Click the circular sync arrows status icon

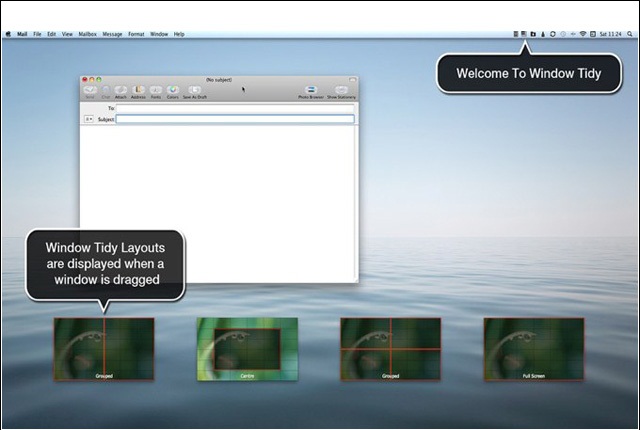click(553, 34)
